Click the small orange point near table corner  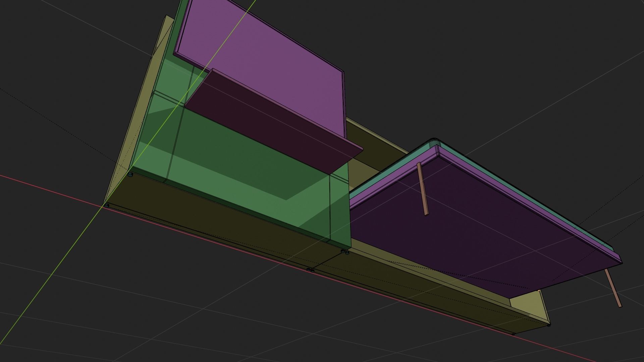click(539, 291)
